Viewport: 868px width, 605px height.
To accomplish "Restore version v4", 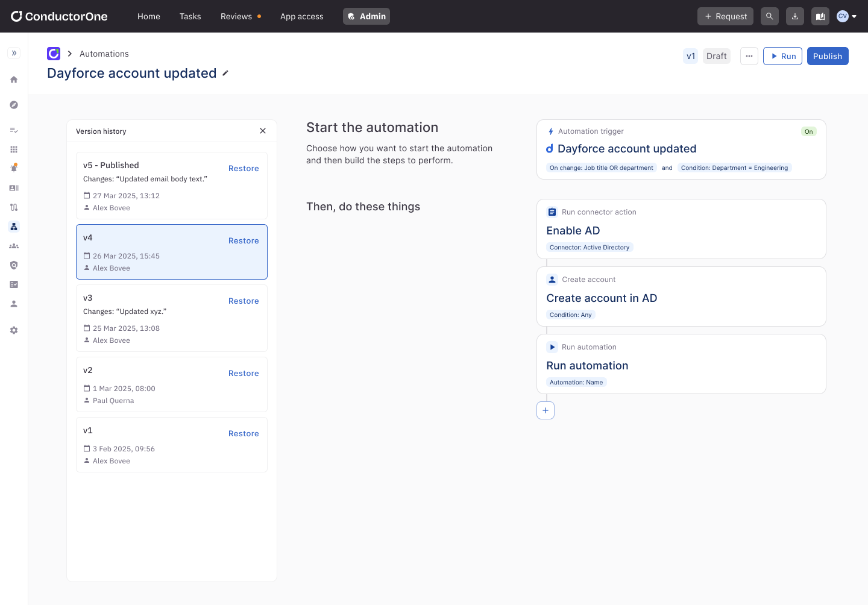I will coord(244,240).
